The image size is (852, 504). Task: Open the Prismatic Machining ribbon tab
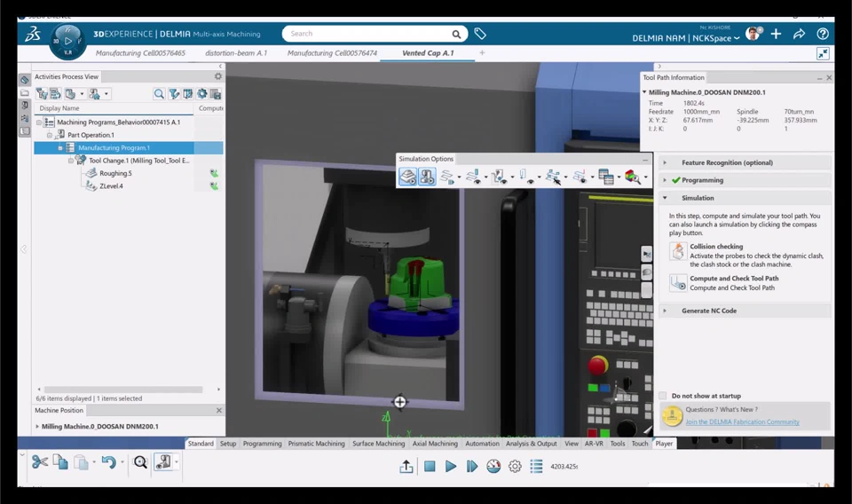pos(316,444)
